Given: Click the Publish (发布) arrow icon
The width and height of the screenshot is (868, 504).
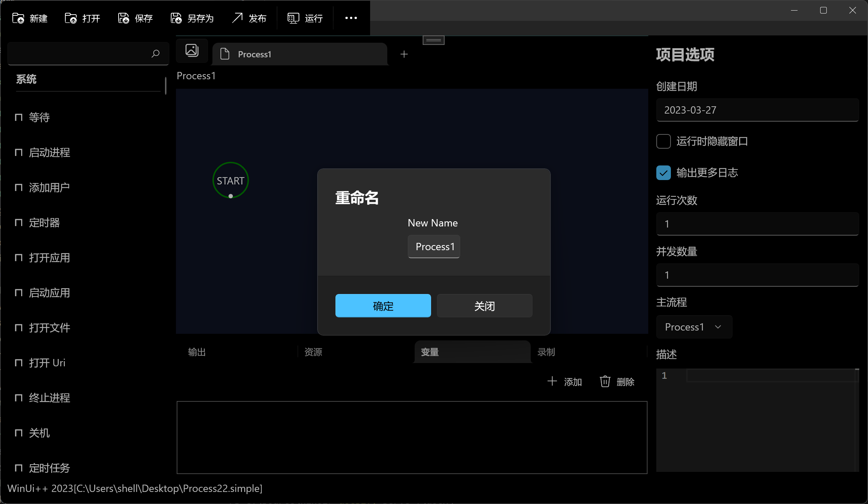Looking at the screenshot, I should click(x=237, y=18).
